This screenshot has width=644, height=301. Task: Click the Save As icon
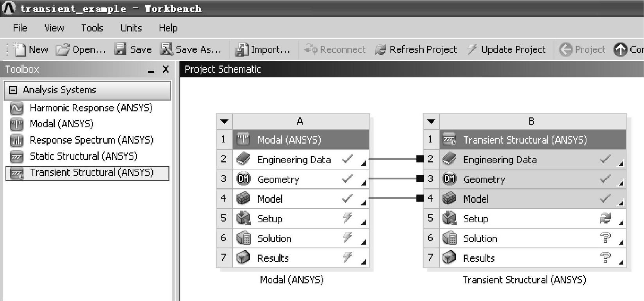point(166,49)
